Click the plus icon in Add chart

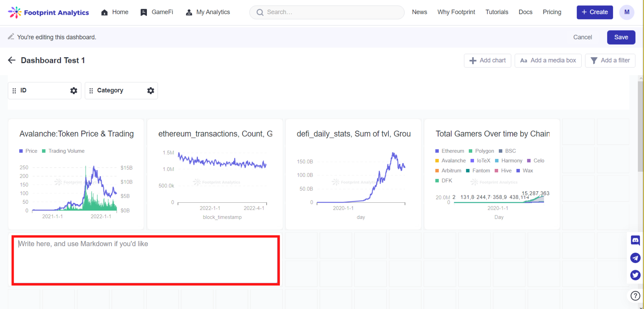(x=473, y=61)
